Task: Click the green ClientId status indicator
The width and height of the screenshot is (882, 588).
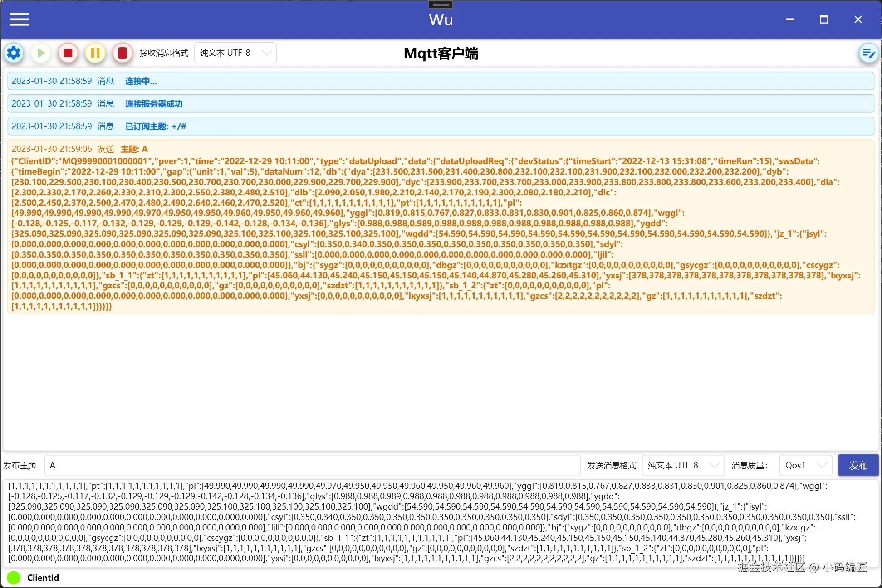Action: click(14, 578)
